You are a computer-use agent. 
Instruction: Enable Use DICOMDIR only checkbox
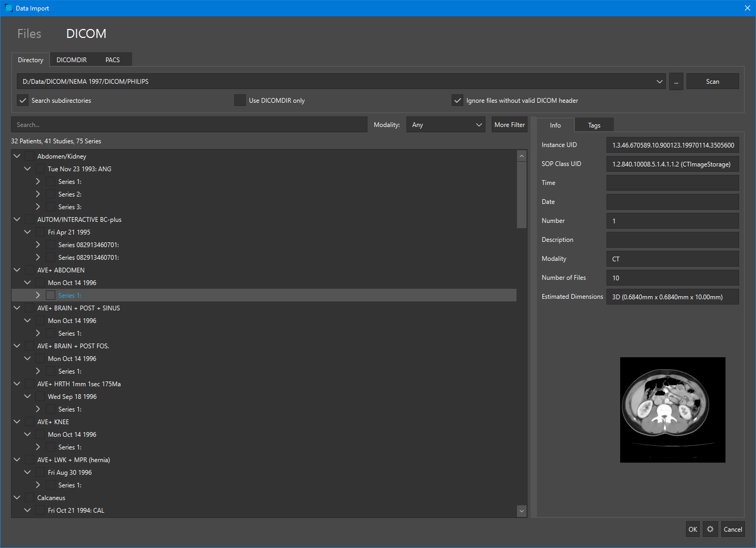pyautogui.click(x=240, y=100)
